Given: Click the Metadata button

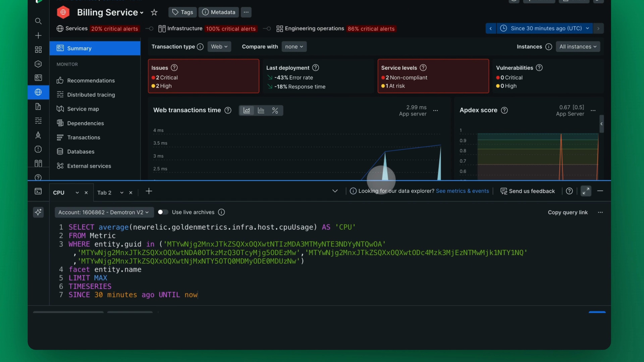Looking at the screenshot, I should pyautogui.click(x=219, y=12).
